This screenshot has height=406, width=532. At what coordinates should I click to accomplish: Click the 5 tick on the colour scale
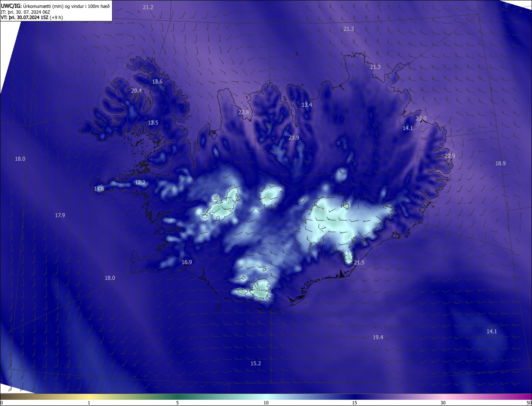click(177, 403)
